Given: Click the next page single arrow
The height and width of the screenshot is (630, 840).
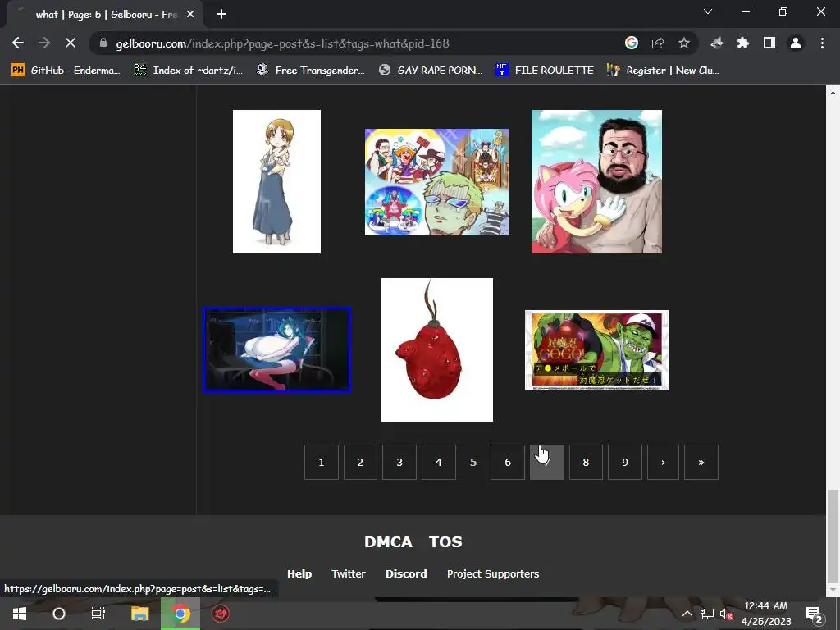Looking at the screenshot, I should tap(663, 462).
